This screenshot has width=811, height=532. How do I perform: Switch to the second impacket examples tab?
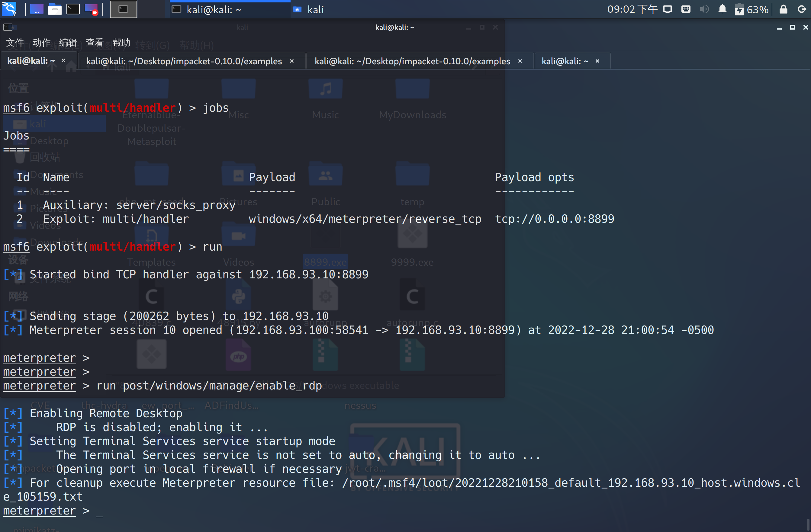412,61
